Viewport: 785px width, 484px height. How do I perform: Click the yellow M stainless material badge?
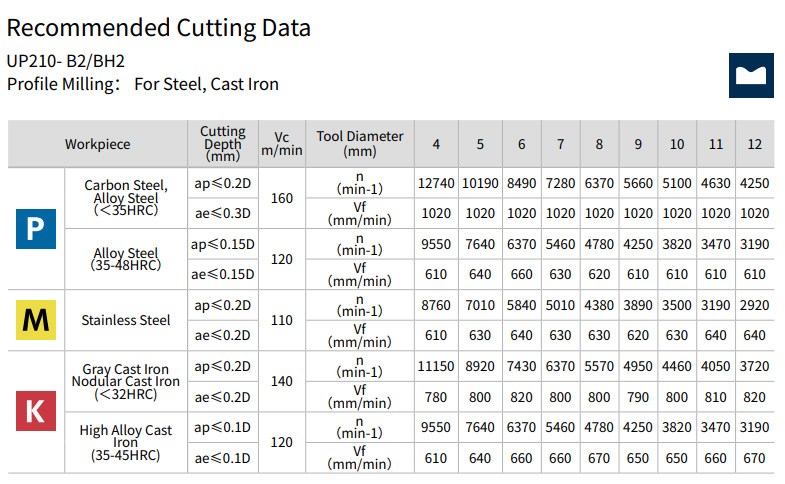[x=35, y=320]
